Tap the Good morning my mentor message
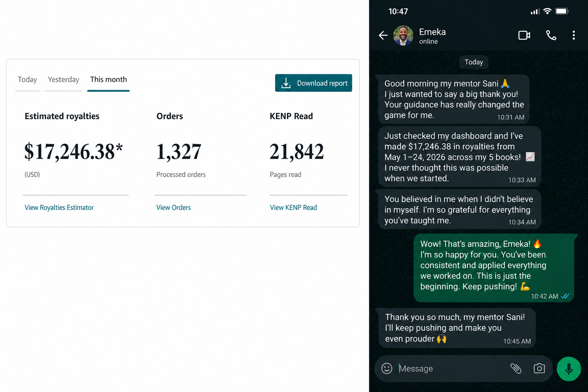This screenshot has width=588, height=392. tap(453, 99)
